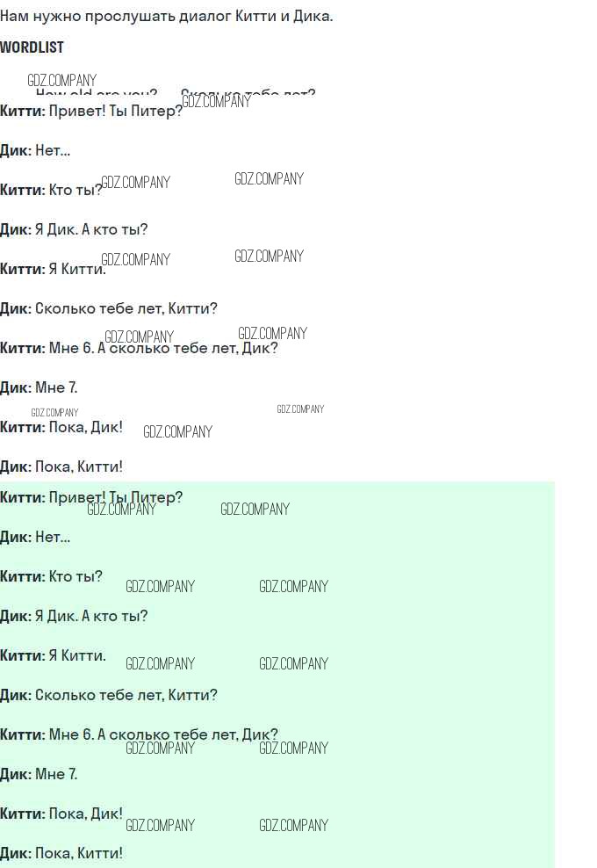Click 'Китти: Кто ты?' in white section
597x868 pixels.
(52, 190)
